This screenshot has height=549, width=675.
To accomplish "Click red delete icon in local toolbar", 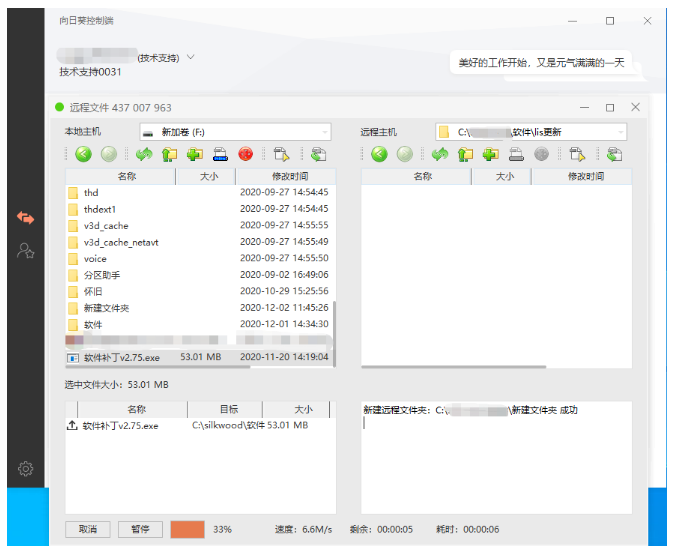I will pyautogui.click(x=245, y=154).
